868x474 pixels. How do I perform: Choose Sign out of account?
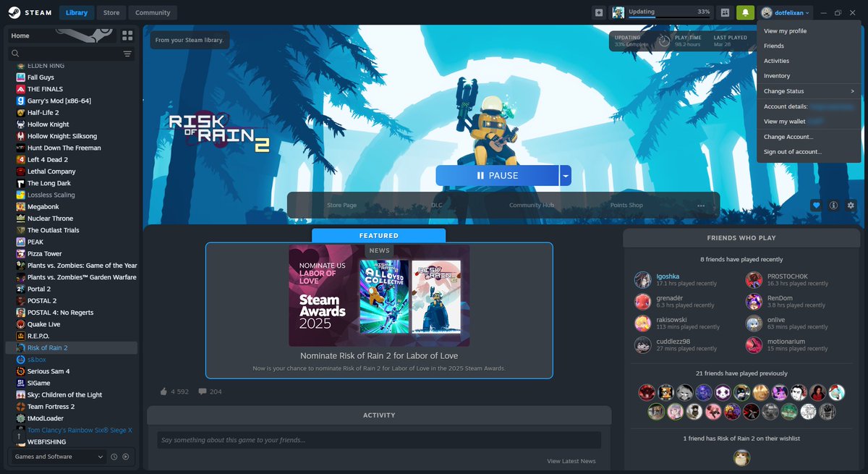pos(793,152)
